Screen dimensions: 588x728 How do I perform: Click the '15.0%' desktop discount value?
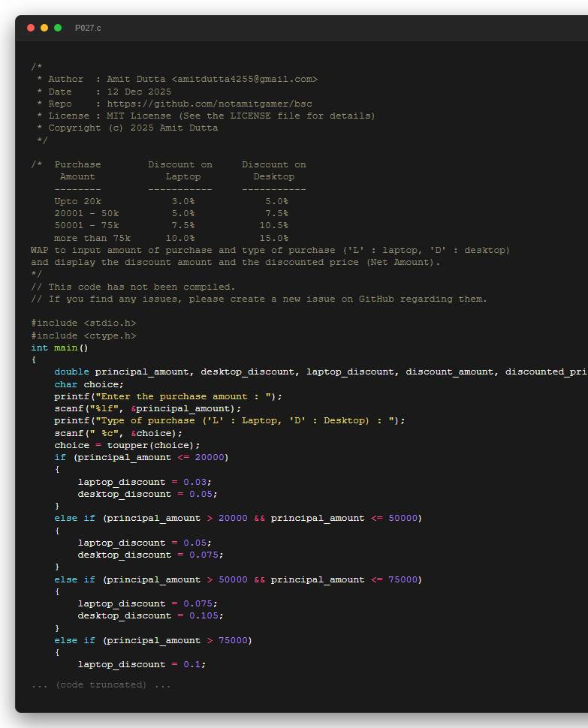[x=273, y=238]
